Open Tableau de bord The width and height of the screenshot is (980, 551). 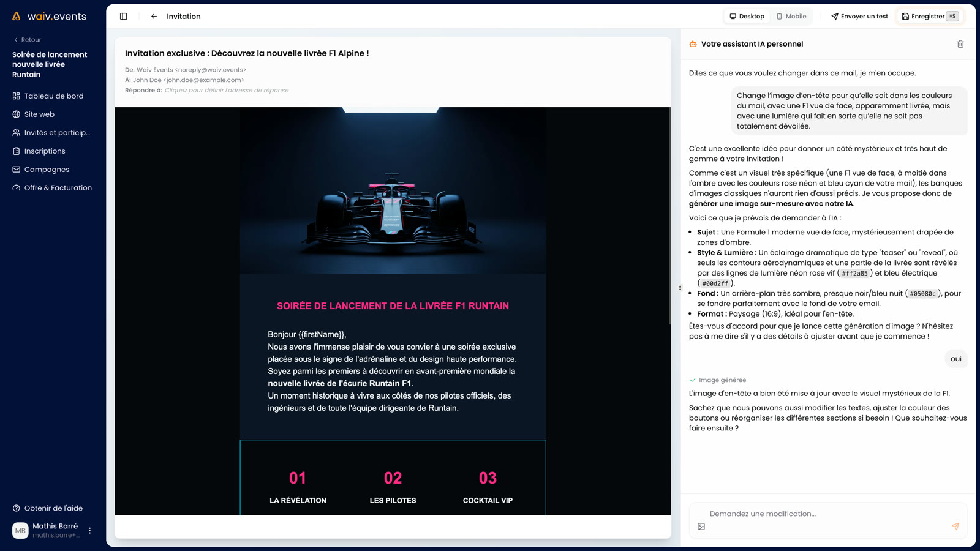coord(53,96)
